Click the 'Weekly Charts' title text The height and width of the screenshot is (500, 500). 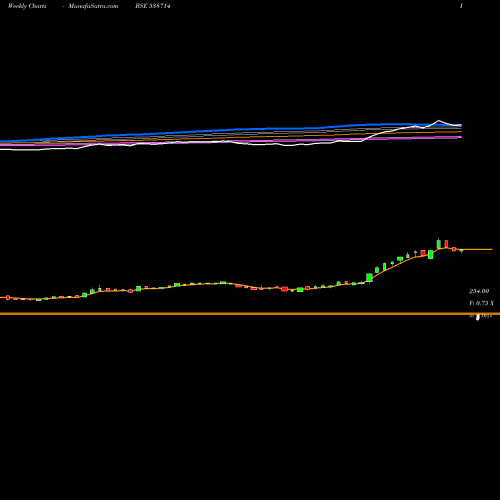coord(27,6)
